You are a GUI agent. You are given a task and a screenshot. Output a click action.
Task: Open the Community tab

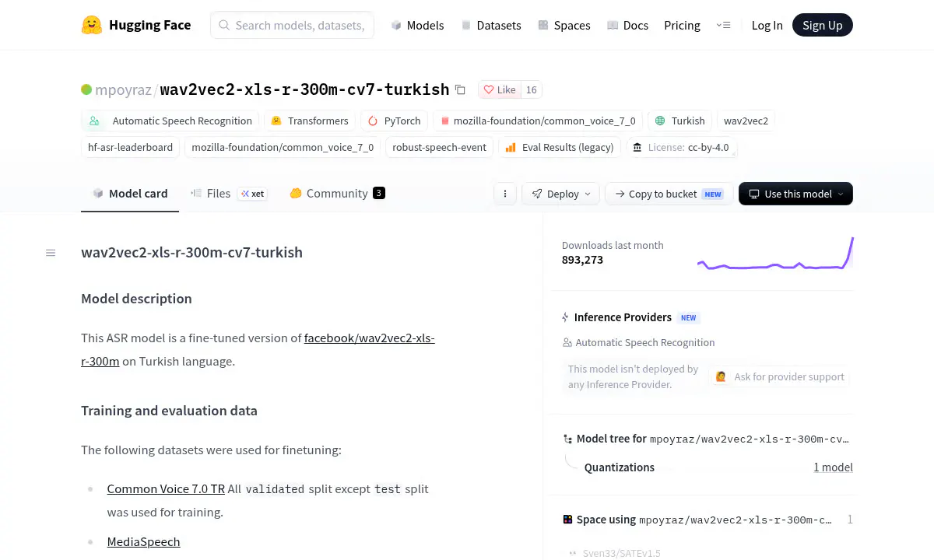click(337, 194)
